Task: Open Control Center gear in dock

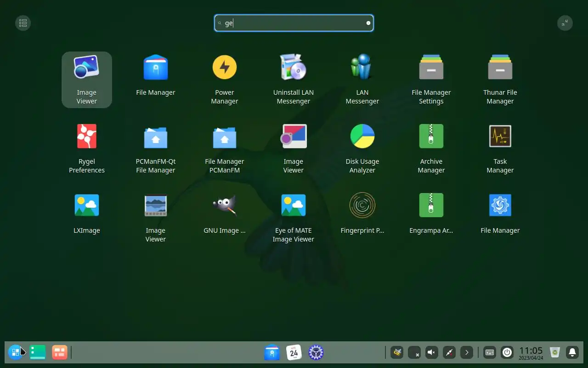Action: pos(316,352)
